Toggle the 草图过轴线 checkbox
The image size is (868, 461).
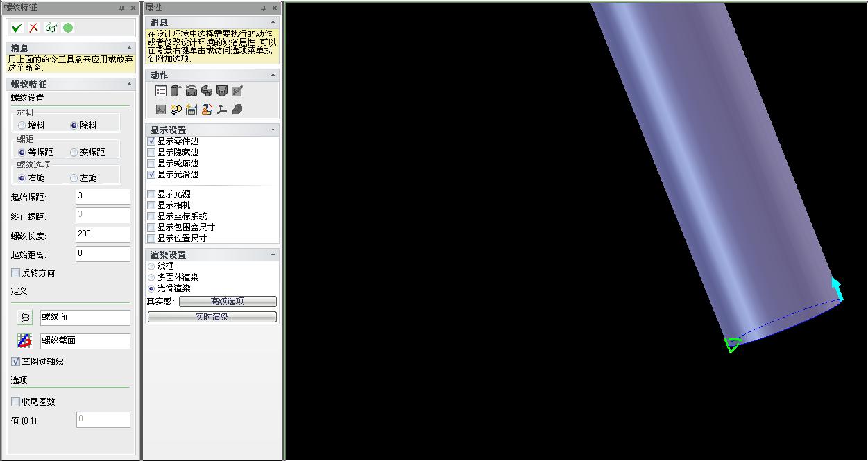16,362
